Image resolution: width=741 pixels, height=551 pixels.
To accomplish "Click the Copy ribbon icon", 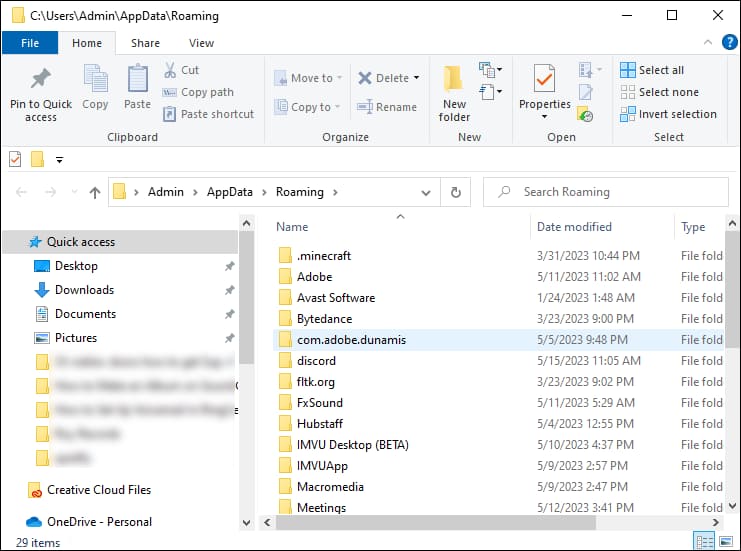I will pos(95,78).
